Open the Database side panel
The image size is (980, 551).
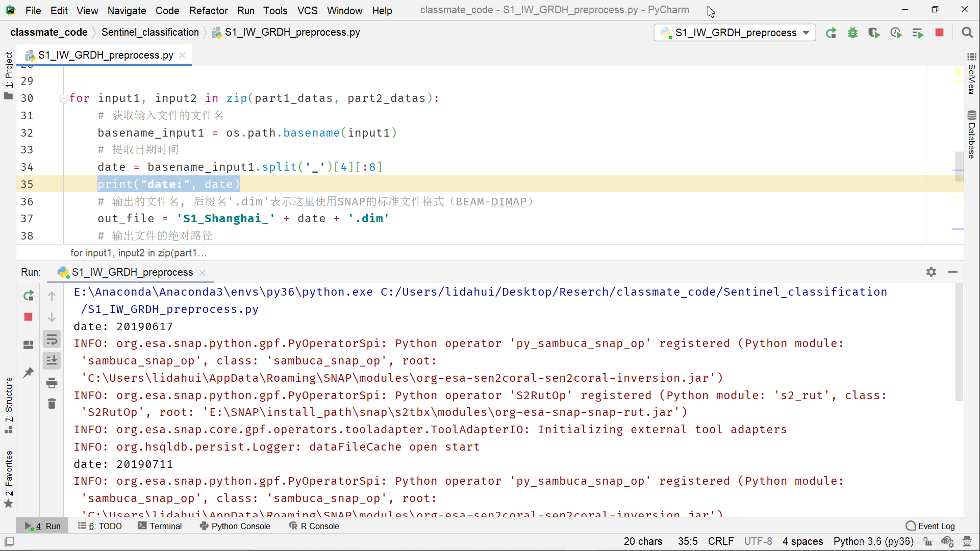971,135
